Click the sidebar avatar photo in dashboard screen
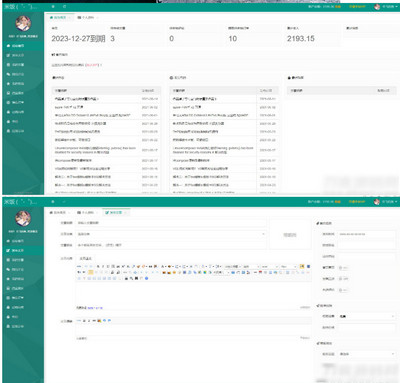 [23, 23]
